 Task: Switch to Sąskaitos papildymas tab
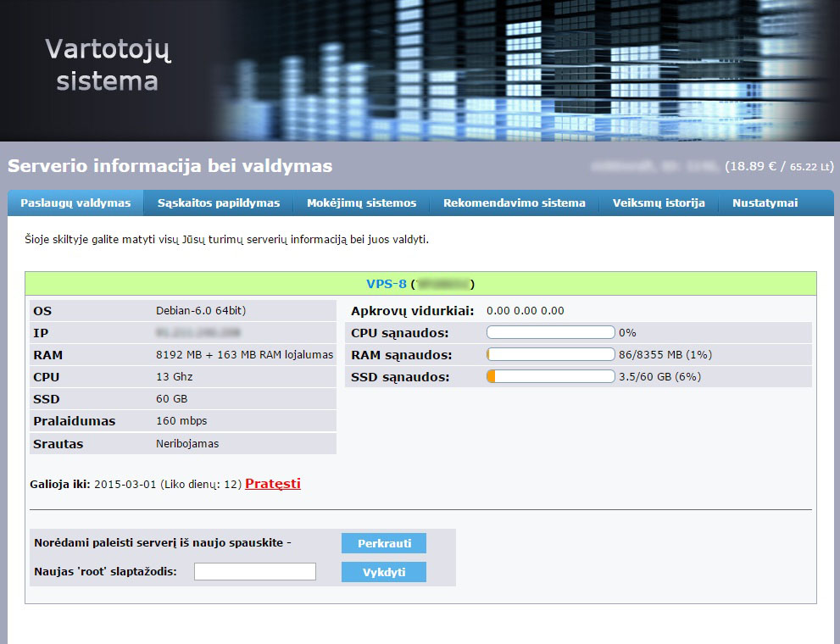(219, 203)
